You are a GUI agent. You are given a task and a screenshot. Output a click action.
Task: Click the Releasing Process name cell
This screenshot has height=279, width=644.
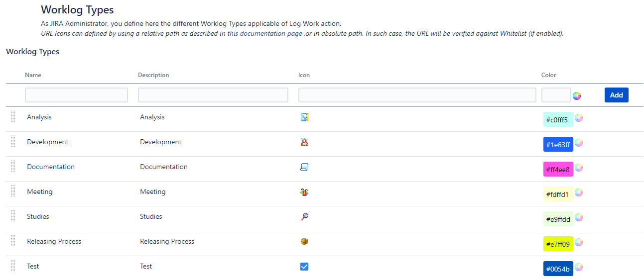pyautogui.click(x=54, y=242)
